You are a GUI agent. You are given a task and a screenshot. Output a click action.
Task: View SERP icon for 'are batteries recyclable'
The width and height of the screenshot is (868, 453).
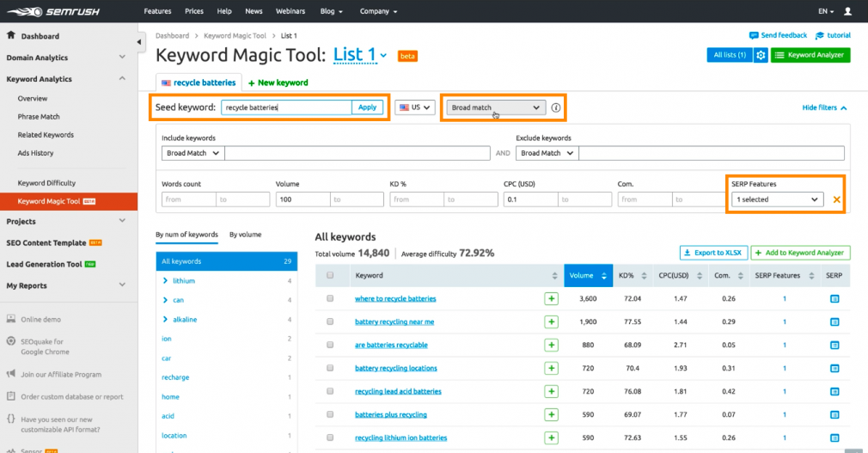834,345
